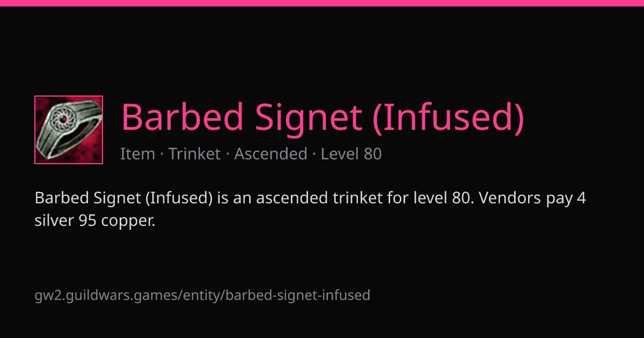Click the Barbed Signet ring item icon
This screenshot has height=338, width=644.
pos(69,130)
